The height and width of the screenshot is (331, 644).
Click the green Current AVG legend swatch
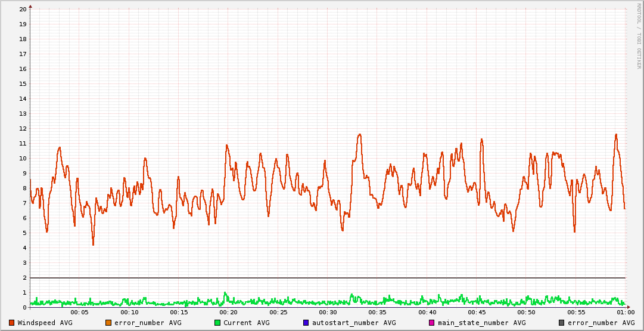[217, 323]
